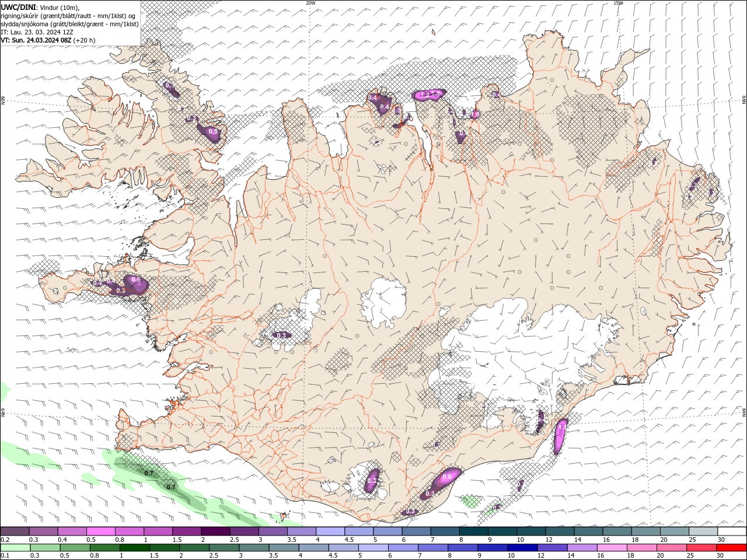Click the bright pink 0.5 snow-scale swatch
Screen dimensions: 747x560
click(100, 531)
